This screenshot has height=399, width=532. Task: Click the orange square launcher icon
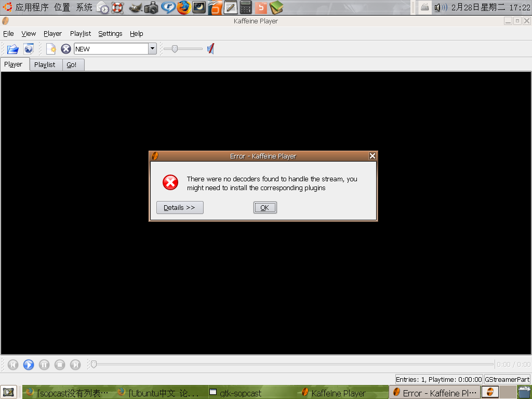pos(261,7)
